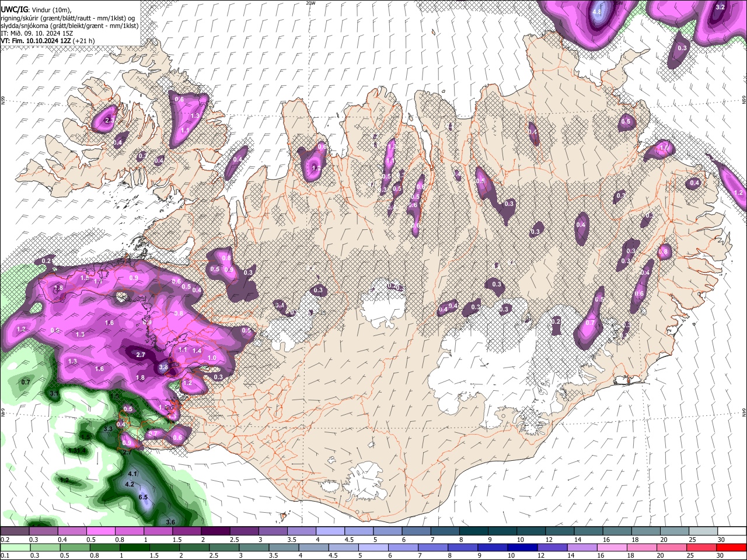The image size is (747, 560).
Task: Click the '30' label in the snow scale row
Action: 721,540
